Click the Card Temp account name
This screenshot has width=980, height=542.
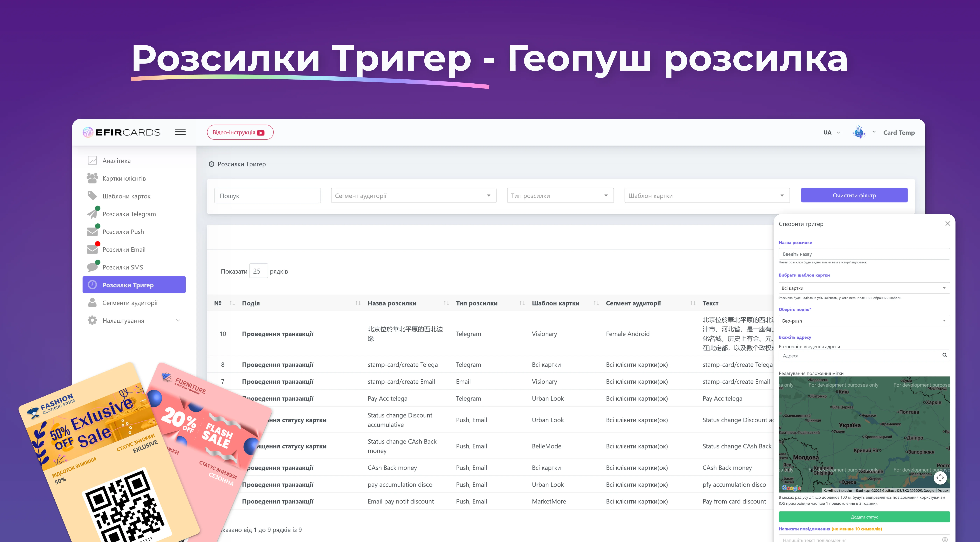899,133
